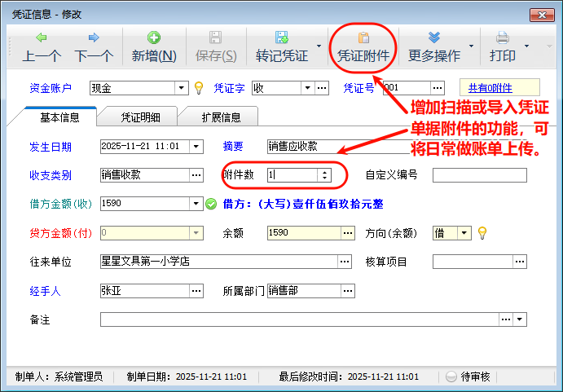563x392 pixels.
Task: Open 凭证附件 voucher attachments
Action: 363,46
